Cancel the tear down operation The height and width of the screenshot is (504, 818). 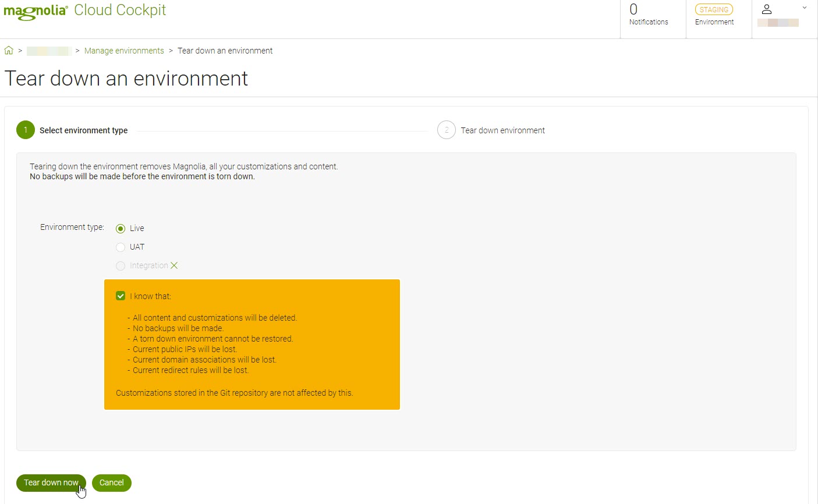coord(112,483)
